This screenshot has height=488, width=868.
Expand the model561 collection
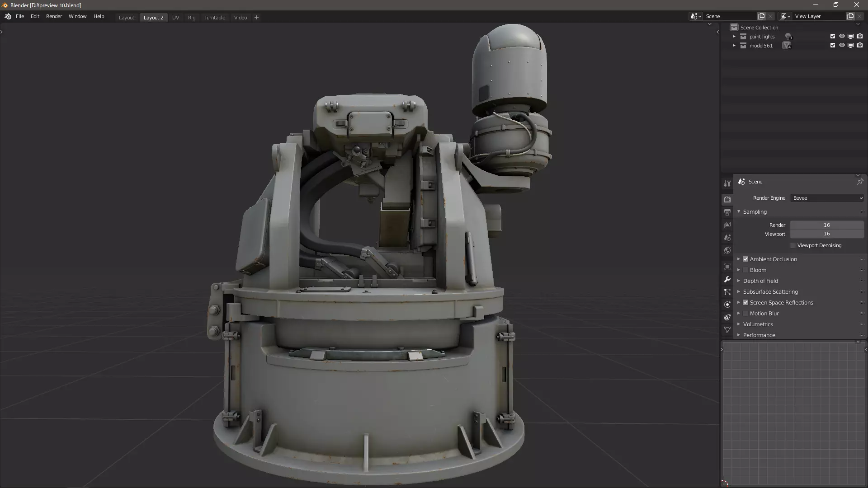coord(734,46)
